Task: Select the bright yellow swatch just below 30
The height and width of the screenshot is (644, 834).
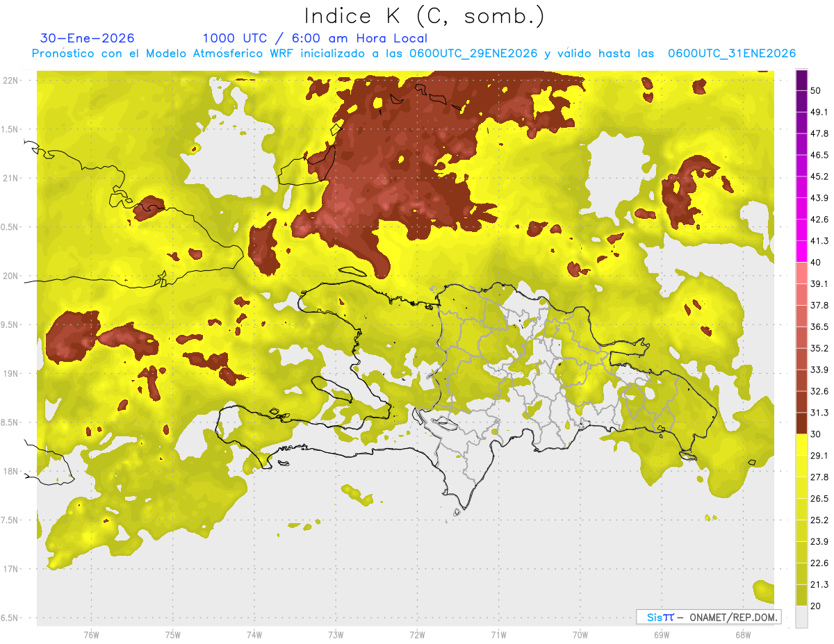Action: coord(801,445)
